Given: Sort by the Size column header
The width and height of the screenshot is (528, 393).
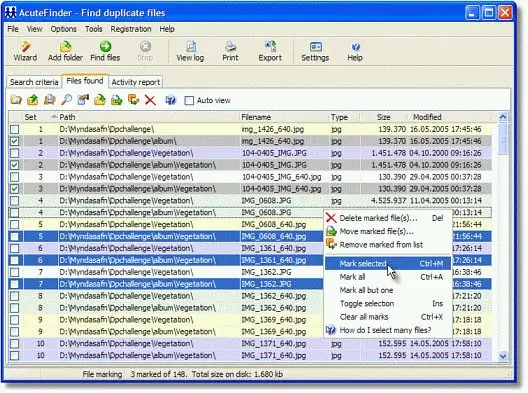Looking at the screenshot, I should (384, 117).
